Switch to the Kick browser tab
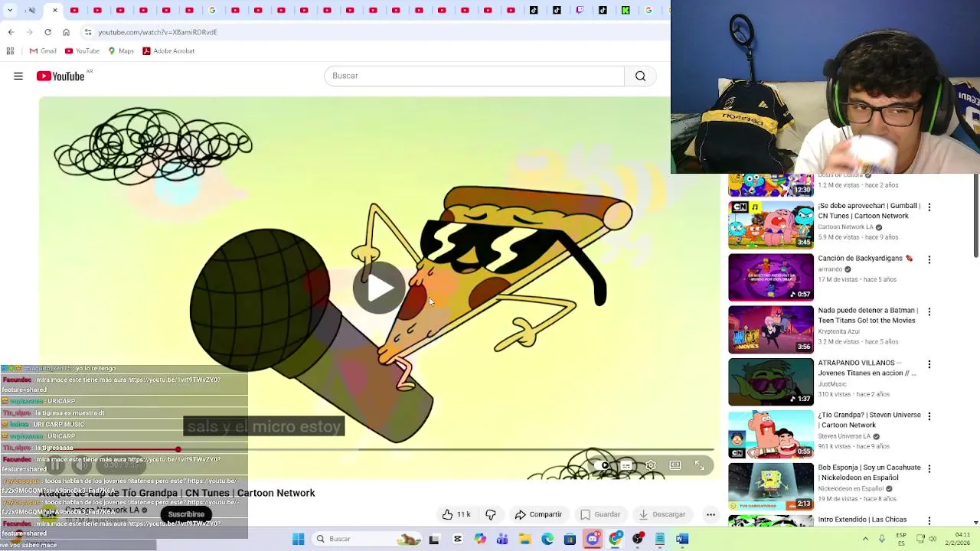This screenshot has height=551, width=980. click(626, 10)
